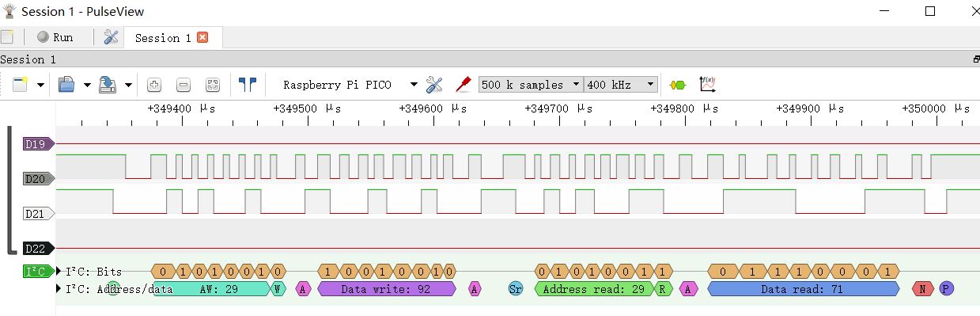980x316 pixels.
Task: Click the P stop condition annotation
Action: [x=946, y=289]
